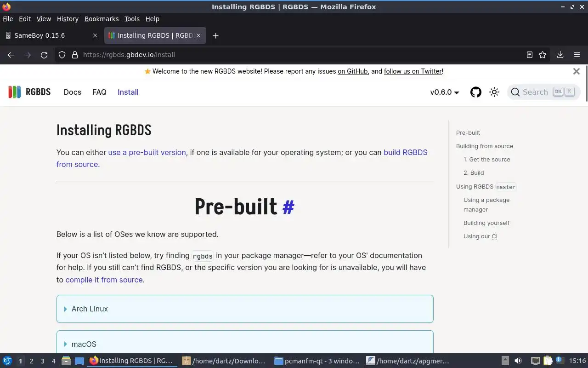The width and height of the screenshot is (588, 368).
Task: Open the File menu
Action: (x=8, y=19)
